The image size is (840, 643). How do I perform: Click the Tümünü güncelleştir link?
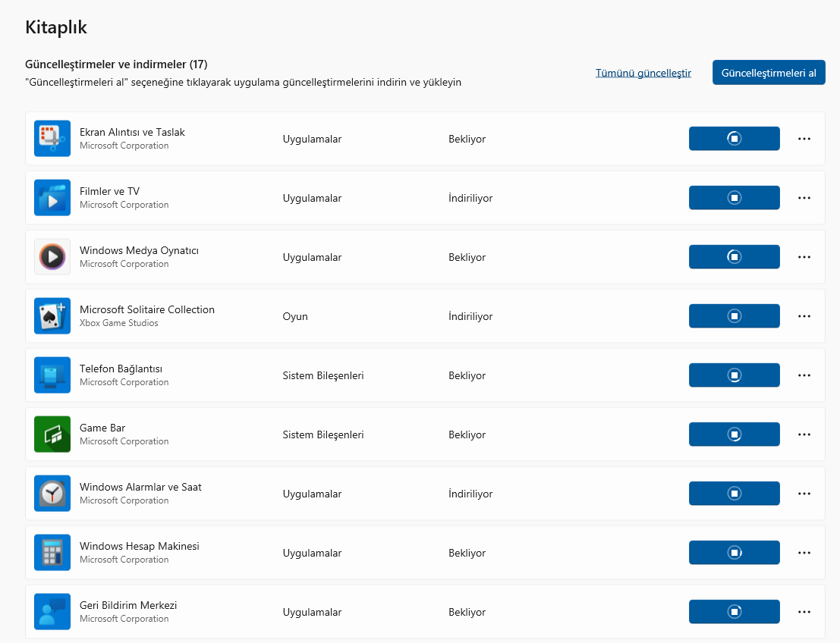tap(643, 74)
